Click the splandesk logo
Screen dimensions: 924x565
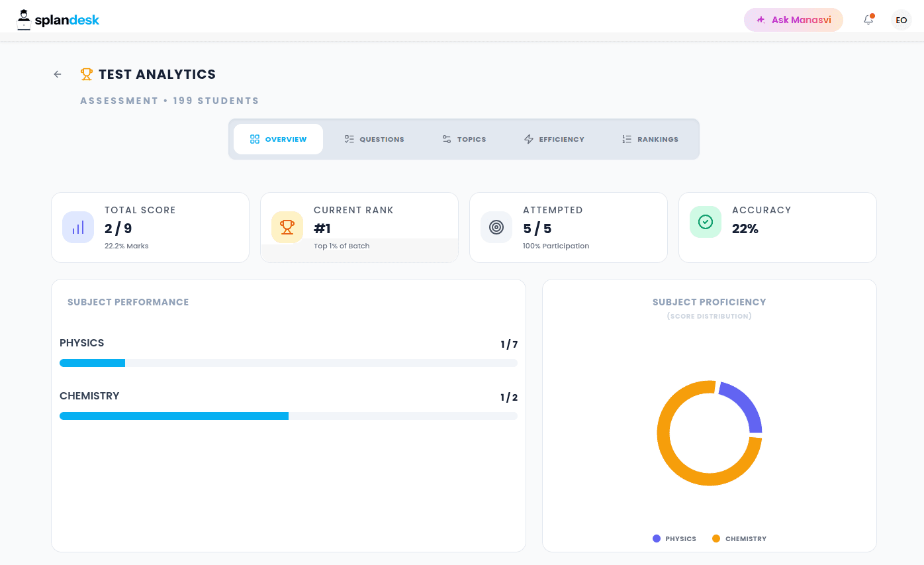[x=58, y=19]
